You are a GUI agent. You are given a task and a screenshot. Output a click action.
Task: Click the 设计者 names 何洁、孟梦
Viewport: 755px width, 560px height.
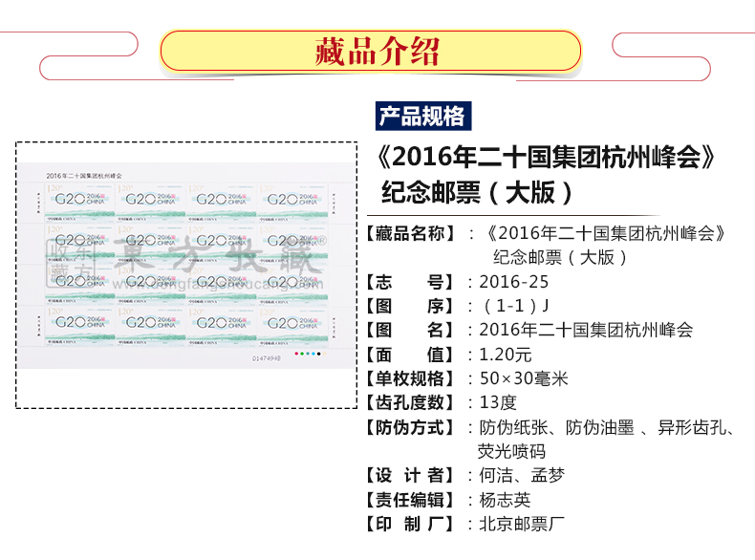click(521, 475)
